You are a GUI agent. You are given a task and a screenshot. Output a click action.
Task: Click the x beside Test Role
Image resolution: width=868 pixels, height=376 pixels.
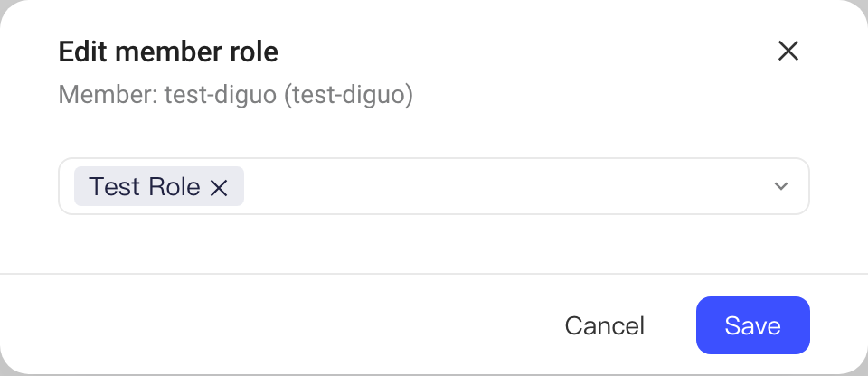[x=219, y=188]
